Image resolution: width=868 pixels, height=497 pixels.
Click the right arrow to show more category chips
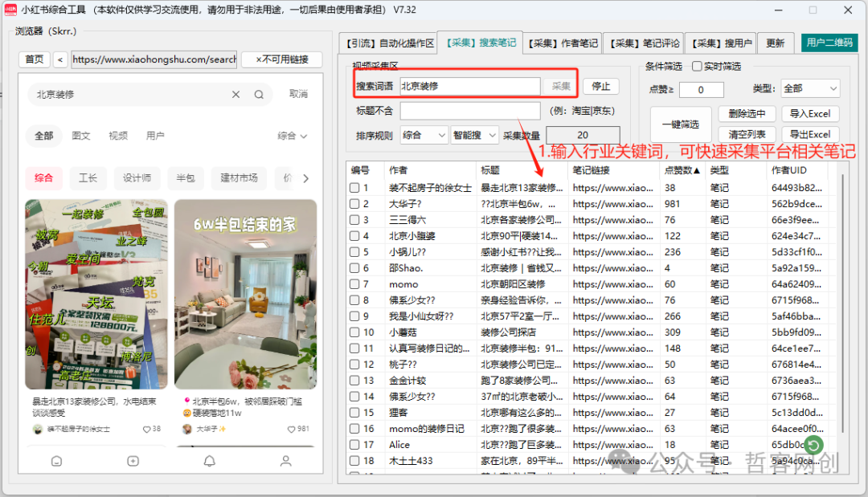[x=305, y=178]
